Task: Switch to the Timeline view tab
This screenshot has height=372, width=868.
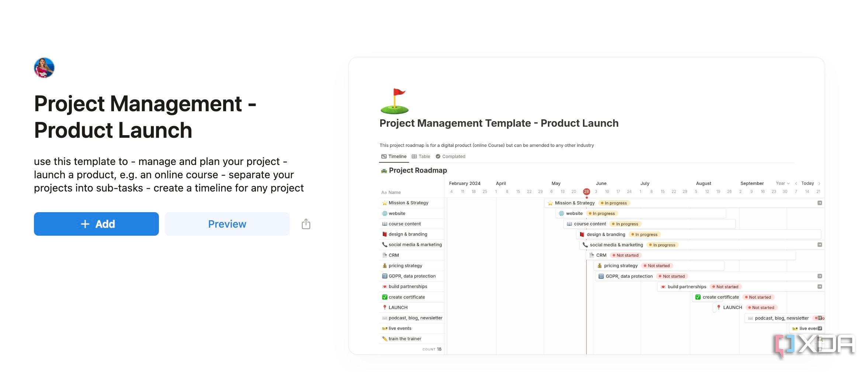Action: click(x=394, y=157)
